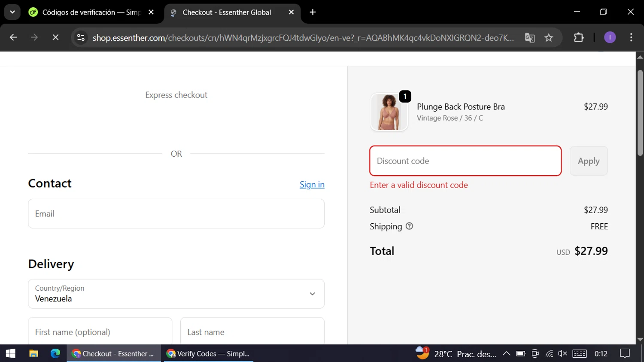Open the notification center icon
The image size is (644, 362).
point(625,353)
